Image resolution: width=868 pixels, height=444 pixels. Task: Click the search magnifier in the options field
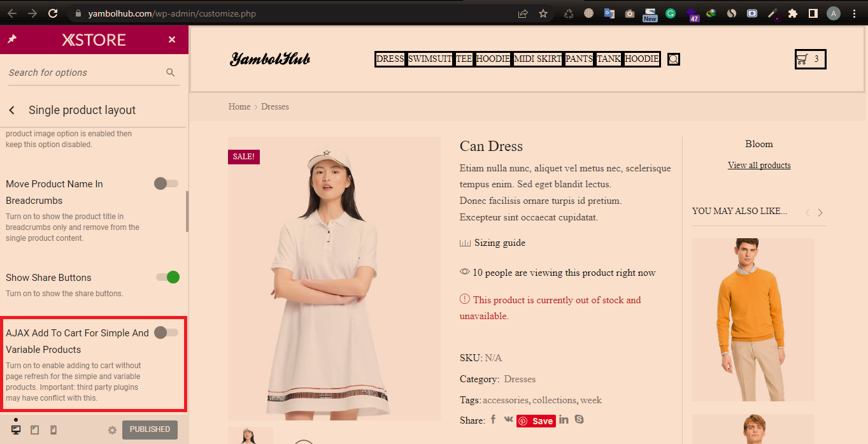pos(170,73)
